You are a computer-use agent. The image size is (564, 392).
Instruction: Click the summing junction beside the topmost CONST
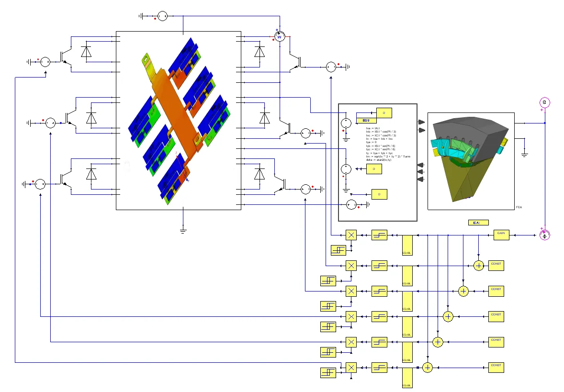tap(479, 266)
